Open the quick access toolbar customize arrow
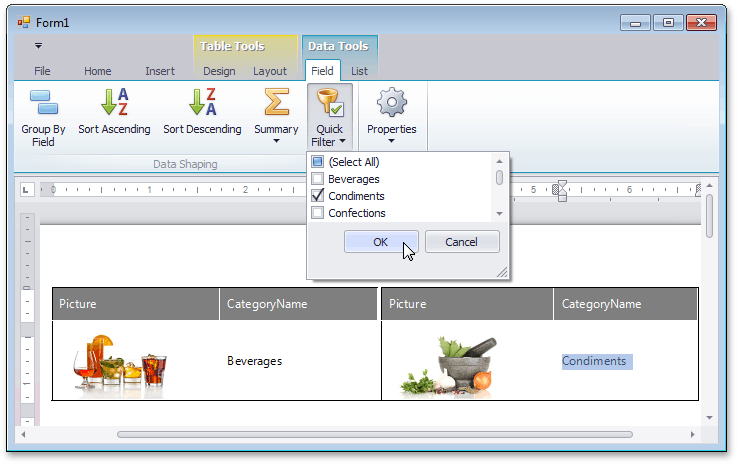This screenshot has width=737, height=464. (x=39, y=46)
